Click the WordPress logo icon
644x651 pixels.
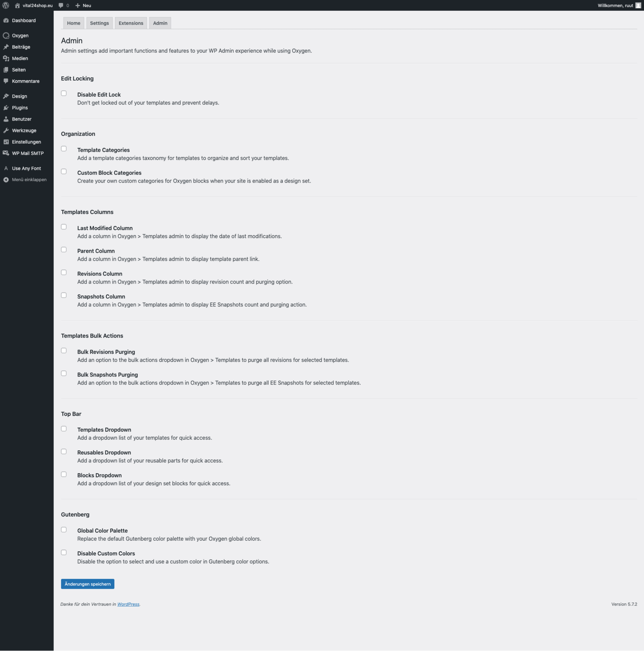[6, 5]
